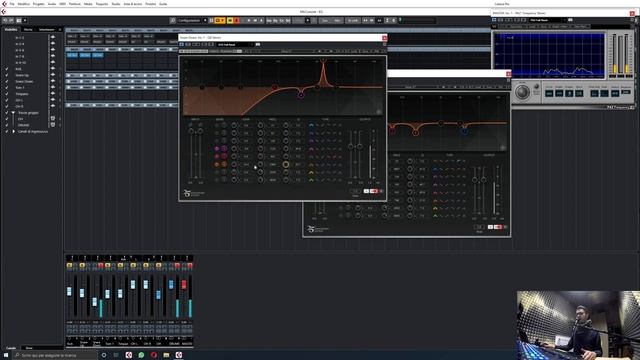This screenshot has width=640, height=360.
Task: Open WhatsApp from the taskbar
Action: (141, 355)
